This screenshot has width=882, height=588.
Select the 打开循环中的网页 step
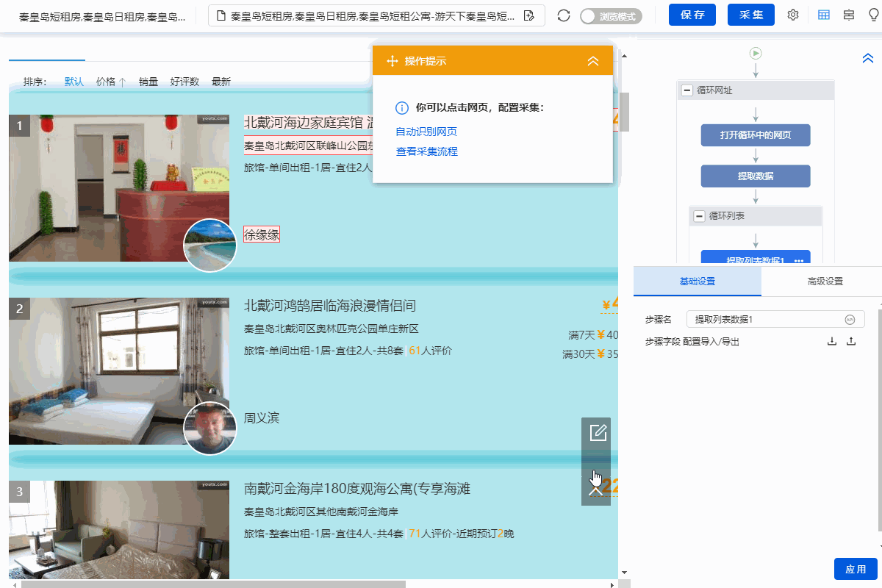(x=756, y=135)
